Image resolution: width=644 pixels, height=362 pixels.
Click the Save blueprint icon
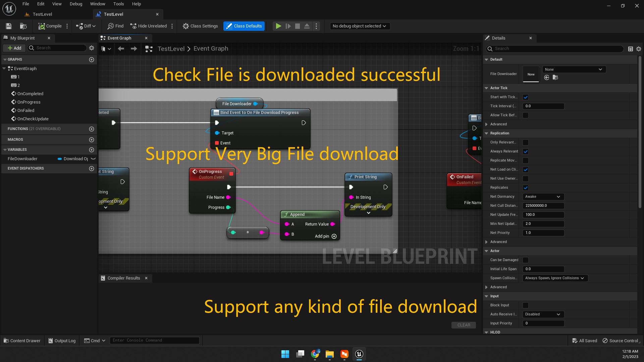[x=9, y=26]
